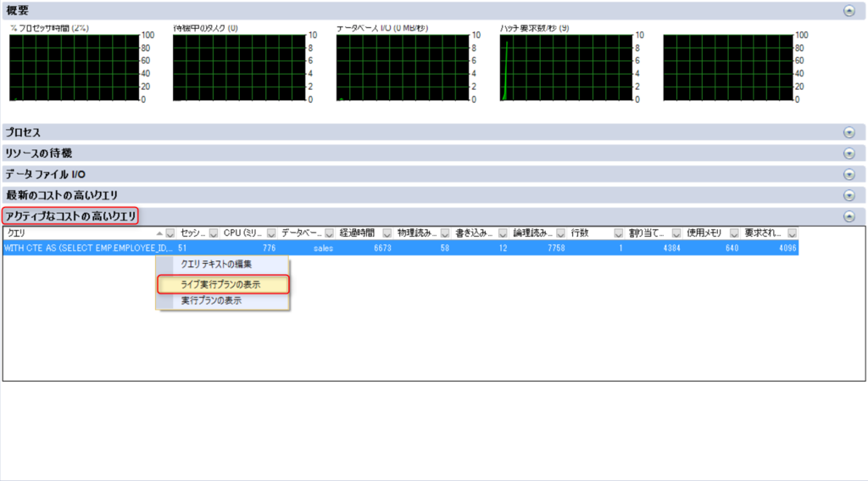Expand the 最新のコストの高いクエリ section

(849, 196)
